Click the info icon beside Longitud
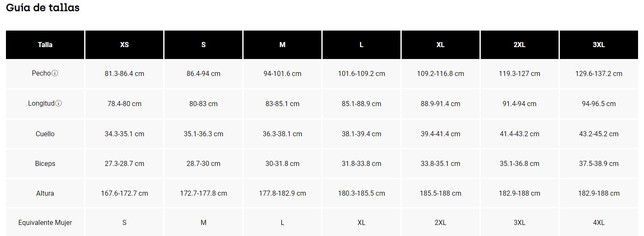Viewport: 644px width, 236px height. (x=59, y=104)
